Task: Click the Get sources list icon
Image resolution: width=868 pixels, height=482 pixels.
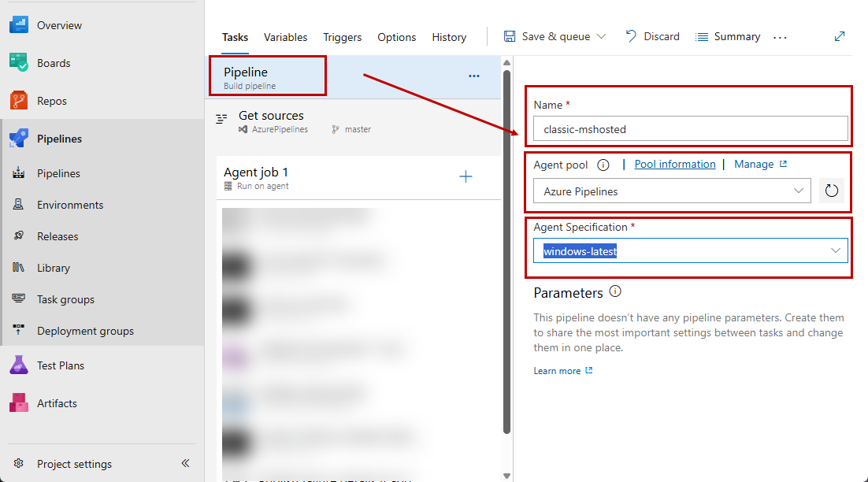Action: tap(221, 118)
